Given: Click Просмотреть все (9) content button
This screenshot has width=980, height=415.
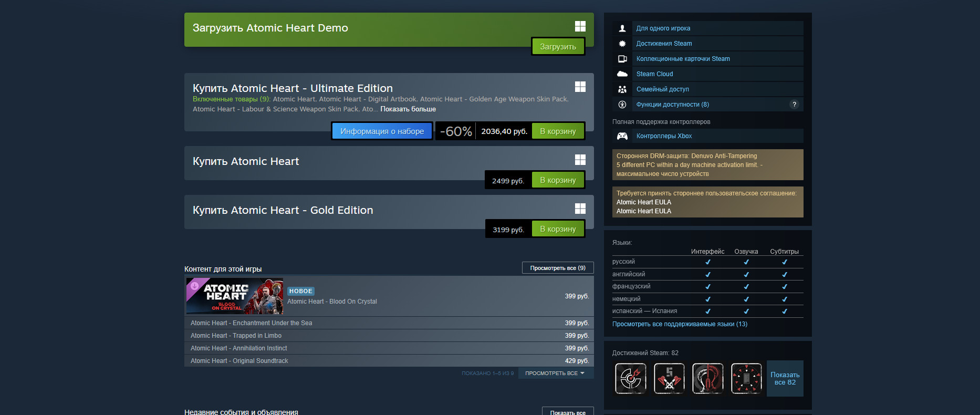Looking at the screenshot, I should coord(558,268).
